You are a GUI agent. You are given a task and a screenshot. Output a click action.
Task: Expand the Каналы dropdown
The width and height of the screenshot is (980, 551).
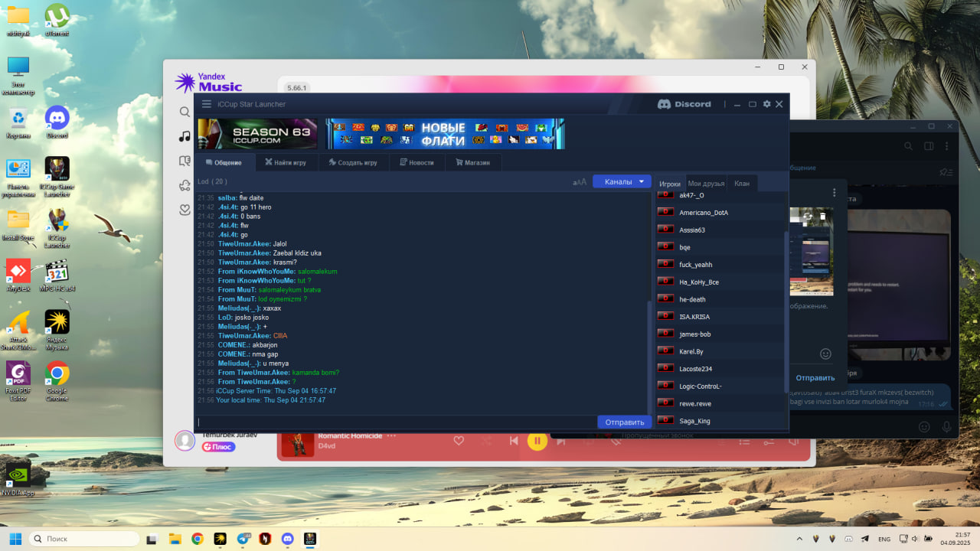622,181
